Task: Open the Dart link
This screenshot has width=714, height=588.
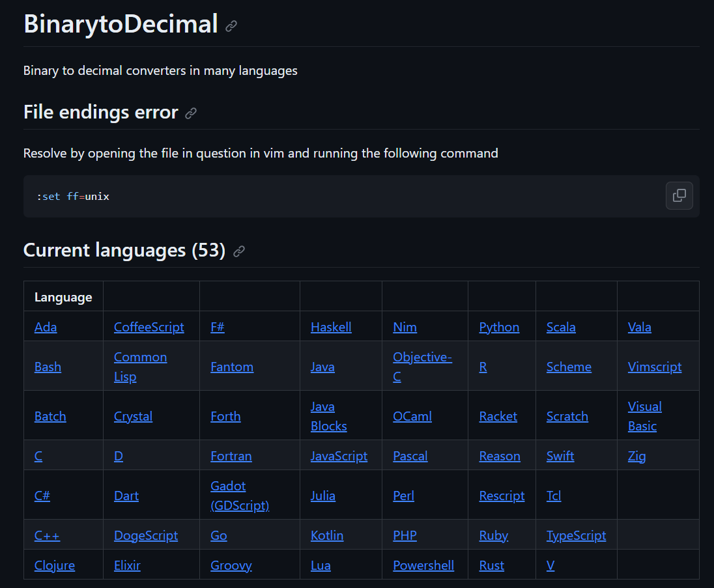Action: pos(126,496)
